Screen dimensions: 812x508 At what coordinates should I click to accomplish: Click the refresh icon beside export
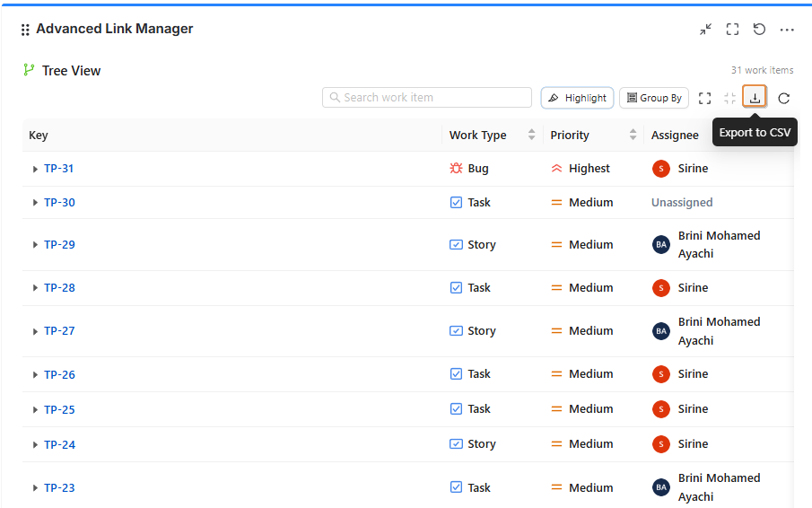pos(783,98)
